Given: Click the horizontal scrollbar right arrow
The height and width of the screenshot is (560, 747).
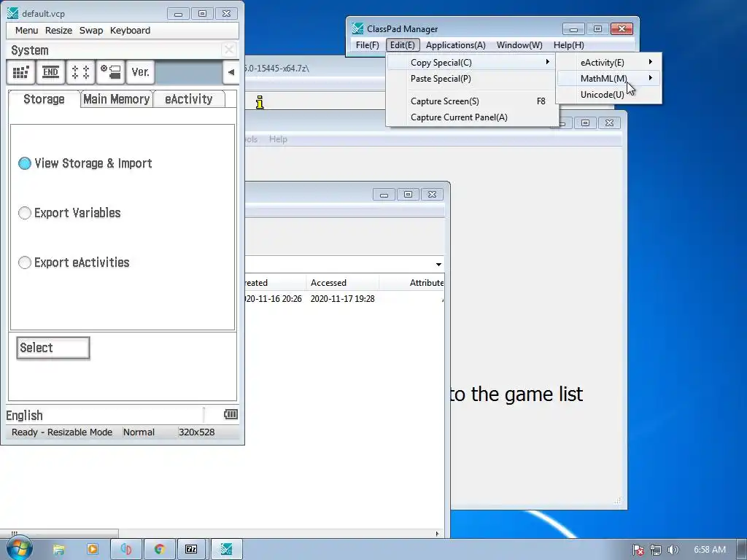Looking at the screenshot, I should [437, 534].
